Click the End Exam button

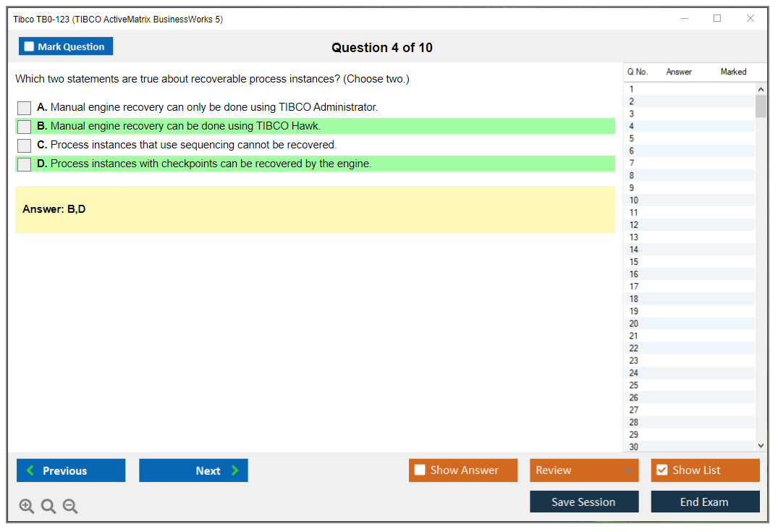(x=704, y=502)
